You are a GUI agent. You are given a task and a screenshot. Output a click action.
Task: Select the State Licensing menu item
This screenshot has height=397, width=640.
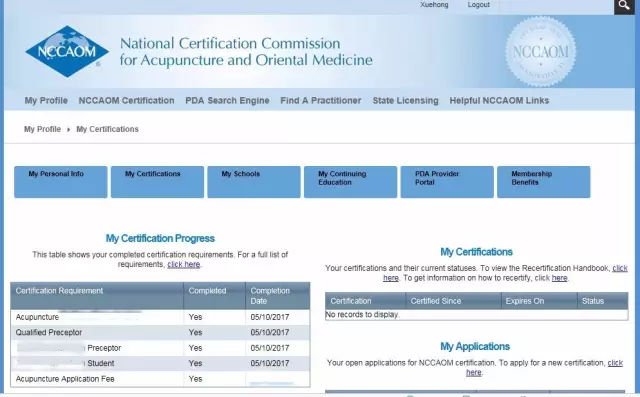tap(405, 100)
